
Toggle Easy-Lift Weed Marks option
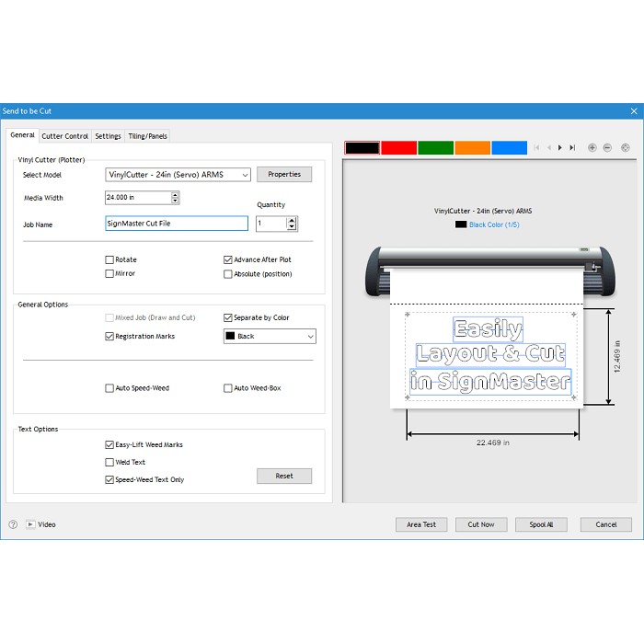(x=110, y=445)
